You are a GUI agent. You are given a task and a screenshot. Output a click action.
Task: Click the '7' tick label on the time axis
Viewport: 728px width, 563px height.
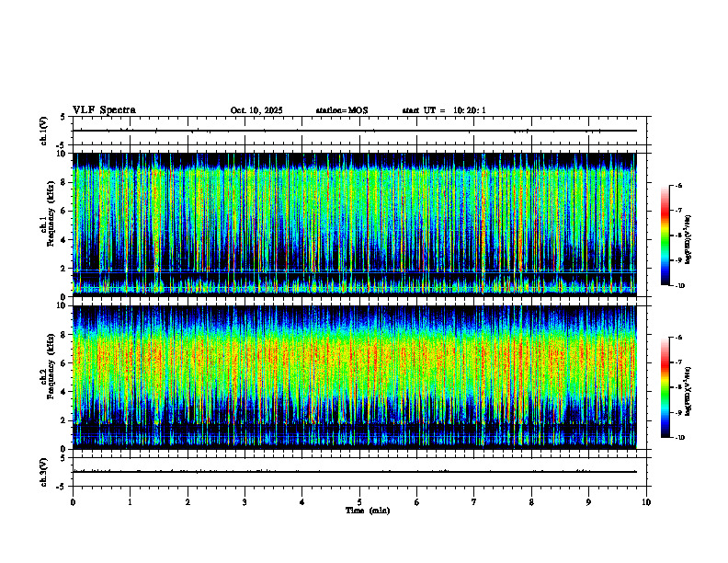(x=474, y=502)
